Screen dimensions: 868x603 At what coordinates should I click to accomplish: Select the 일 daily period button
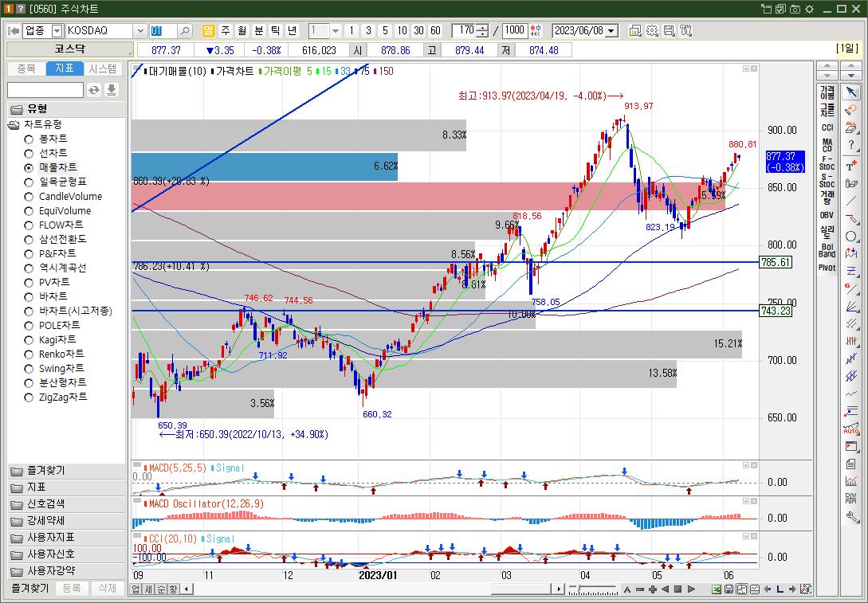(x=208, y=31)
